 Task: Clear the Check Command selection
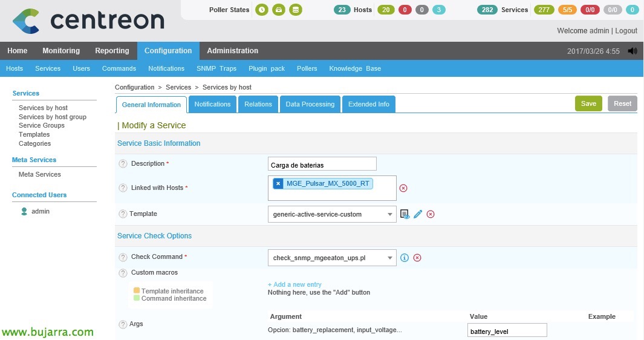coord(417,258)
